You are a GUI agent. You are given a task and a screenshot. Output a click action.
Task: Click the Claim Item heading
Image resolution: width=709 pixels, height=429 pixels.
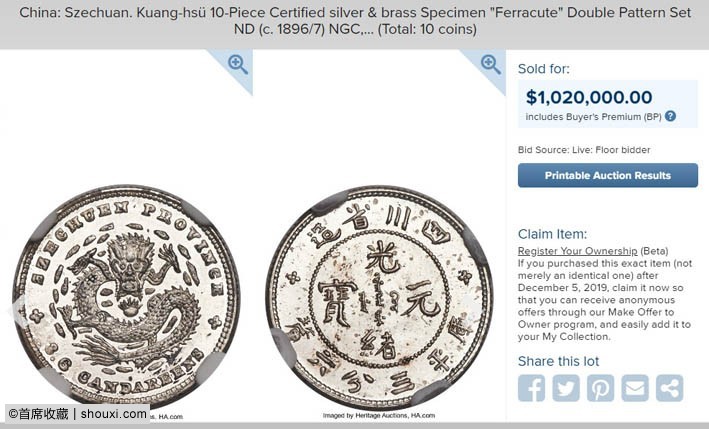pyautogui.click(x=552, y=234)
